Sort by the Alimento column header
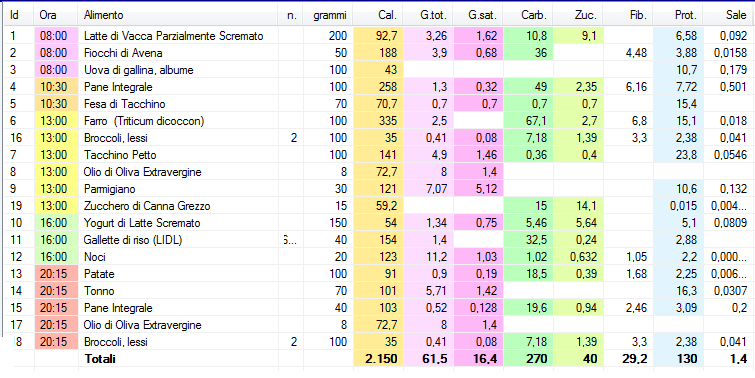 click(104, 15)
